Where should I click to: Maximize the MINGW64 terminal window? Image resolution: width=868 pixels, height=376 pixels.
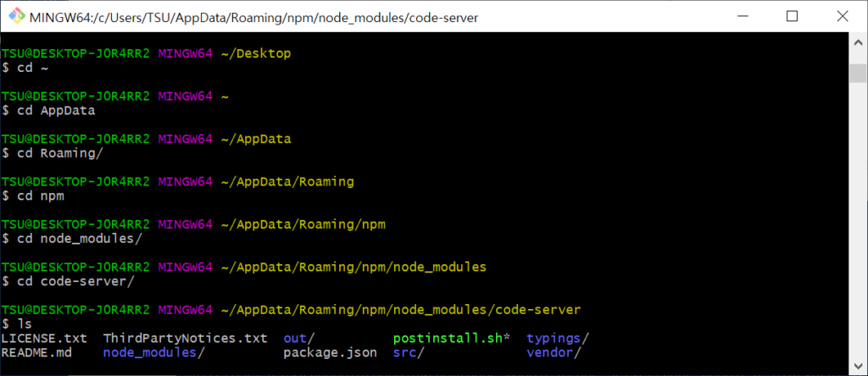(x=793, y=17)
